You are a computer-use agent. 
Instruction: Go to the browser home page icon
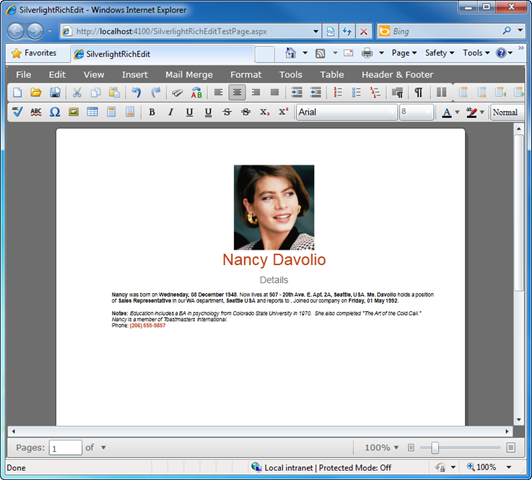point(290,53)
